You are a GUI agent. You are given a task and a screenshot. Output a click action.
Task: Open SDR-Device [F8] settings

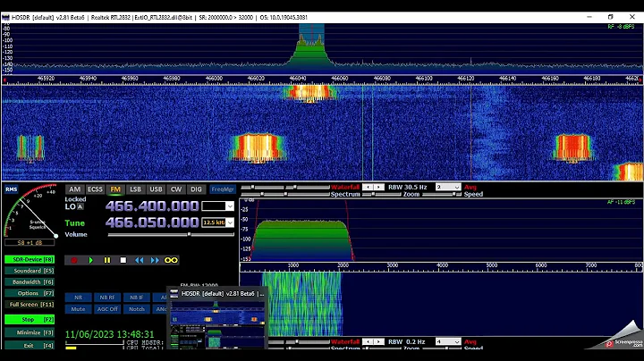pyautogui.click(x=30, y=260)
